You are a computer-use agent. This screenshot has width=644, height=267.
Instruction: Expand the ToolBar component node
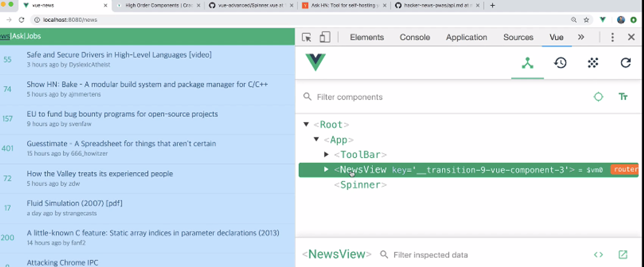pos(327,154)
